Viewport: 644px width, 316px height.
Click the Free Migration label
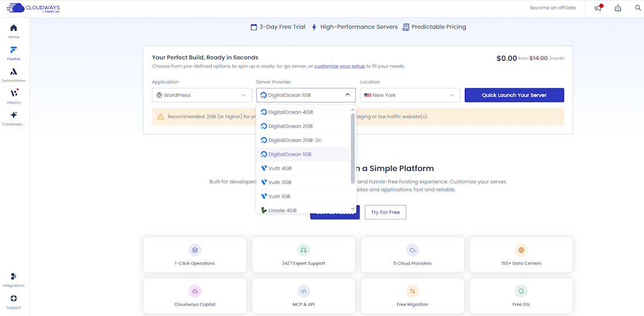(412, 304)
